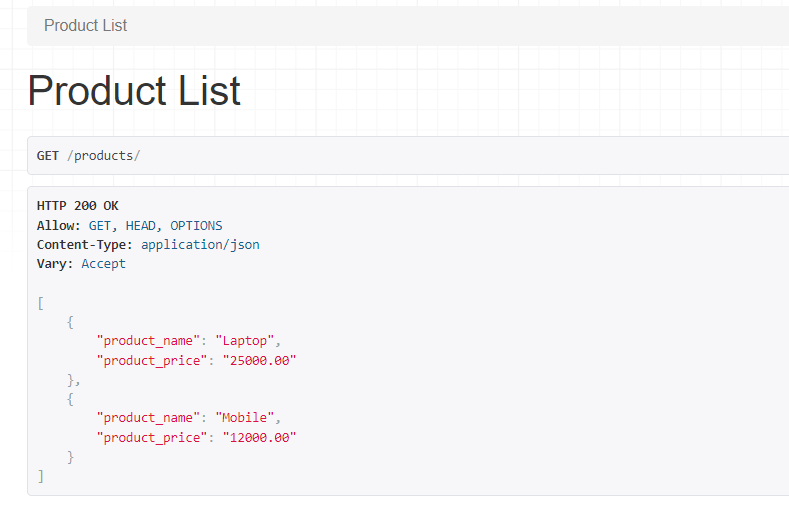Click the application/json content type value
The width and height of the screenshot is (789, 522).
200,244
